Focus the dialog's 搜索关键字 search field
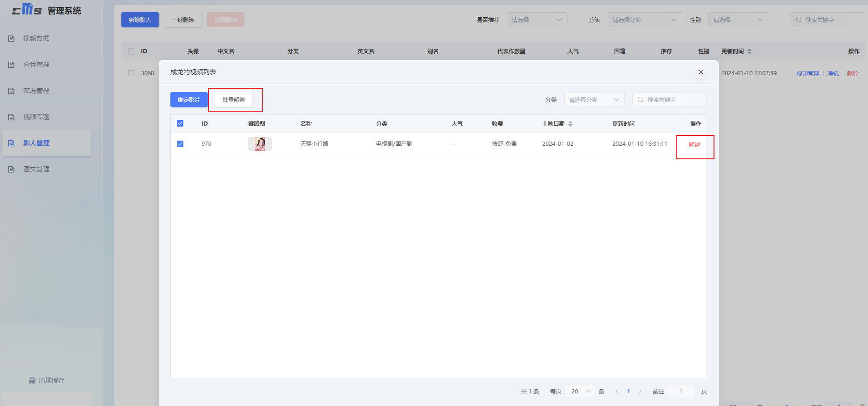This screenshot has height=406, width=868. [x=669, y=100]
